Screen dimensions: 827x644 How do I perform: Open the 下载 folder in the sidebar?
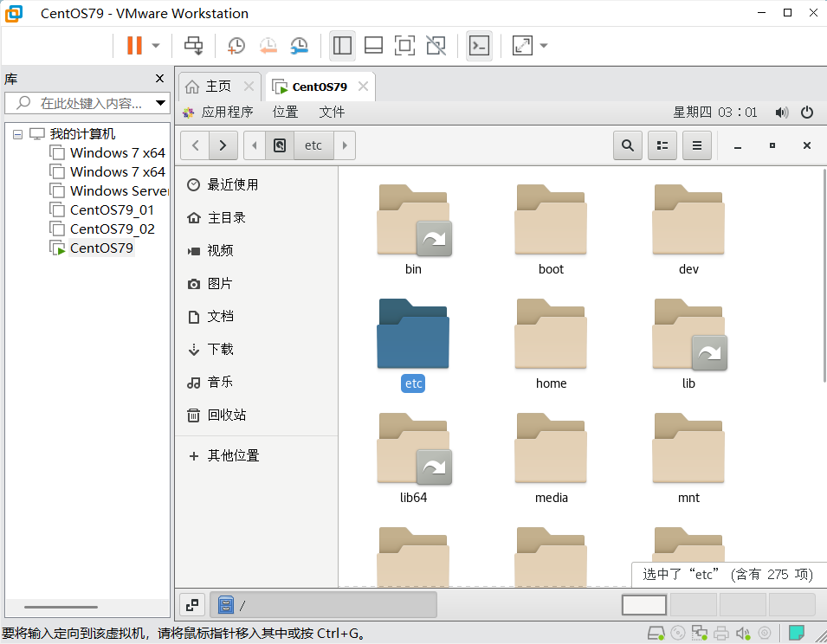click(x=256, y=350)
